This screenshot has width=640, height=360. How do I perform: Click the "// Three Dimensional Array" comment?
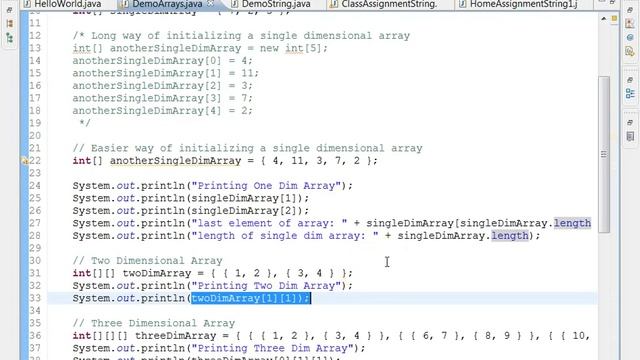(x=154, y=323)
